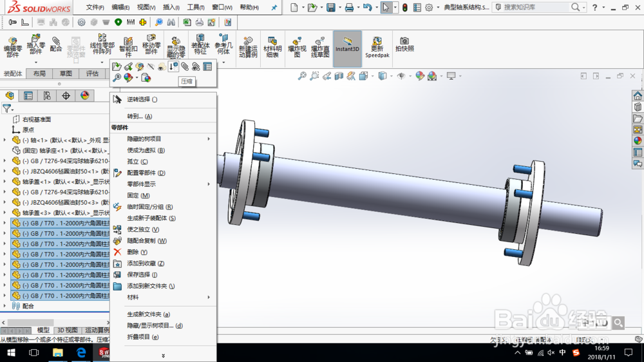Image resolution: width=644 pixels, height=362 pixels.
Task: Expand context menu with double chevron at bottom
Action: 163,356
